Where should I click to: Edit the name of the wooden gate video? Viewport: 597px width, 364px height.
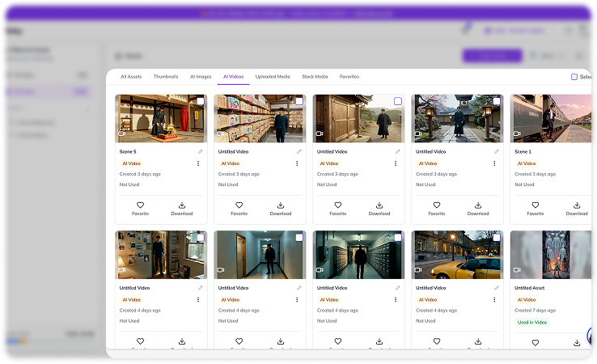397,151
